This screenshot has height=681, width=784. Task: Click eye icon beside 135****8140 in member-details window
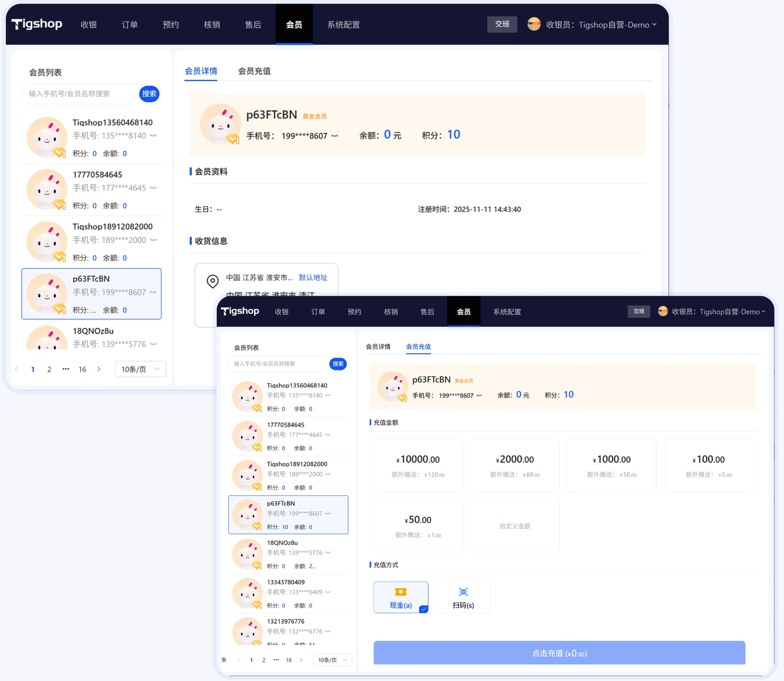(153, 136)
